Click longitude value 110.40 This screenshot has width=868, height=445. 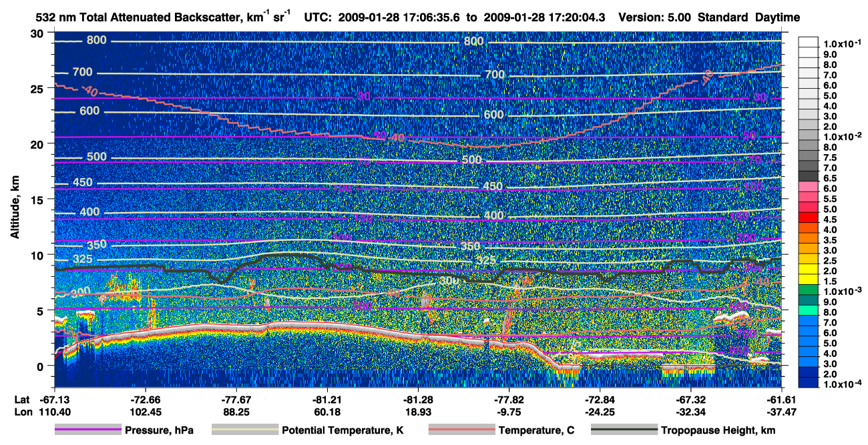[54, 412]
